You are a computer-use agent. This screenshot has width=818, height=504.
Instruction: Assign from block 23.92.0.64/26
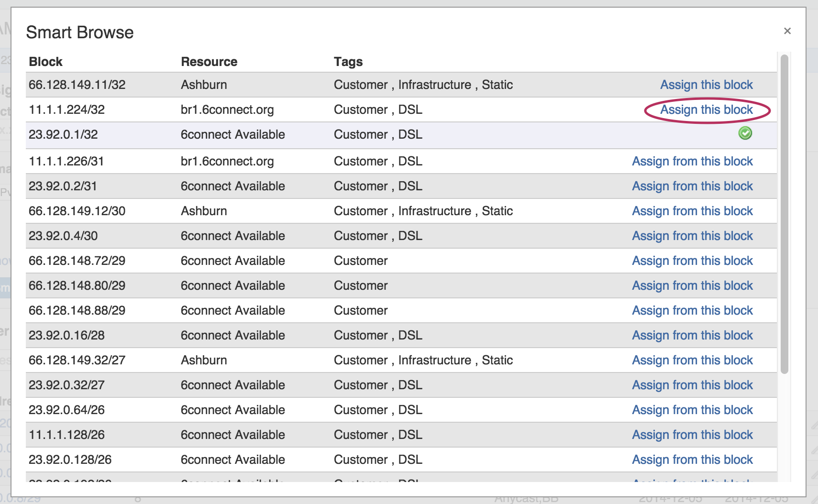[x=692, y=410]
